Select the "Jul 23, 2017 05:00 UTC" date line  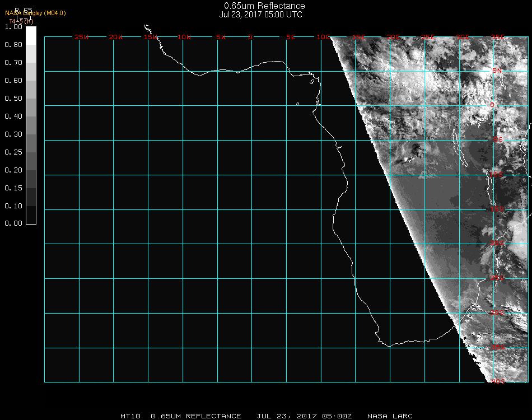[260, 15]
